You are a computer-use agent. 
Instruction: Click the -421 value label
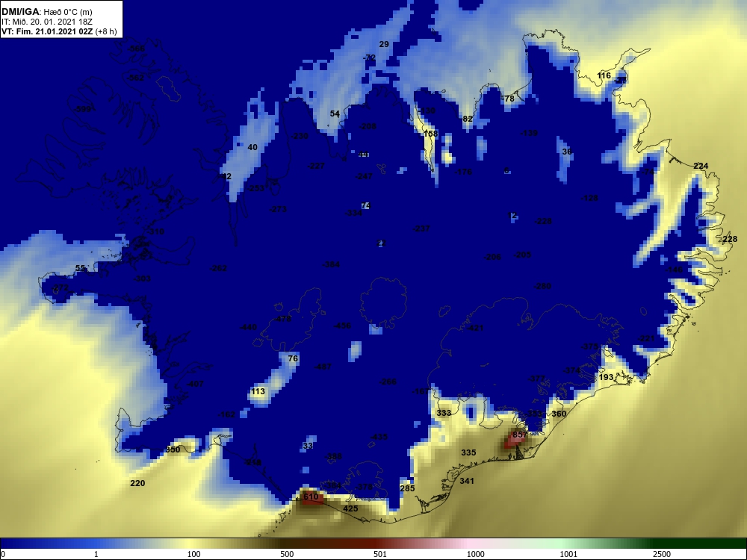475,328
